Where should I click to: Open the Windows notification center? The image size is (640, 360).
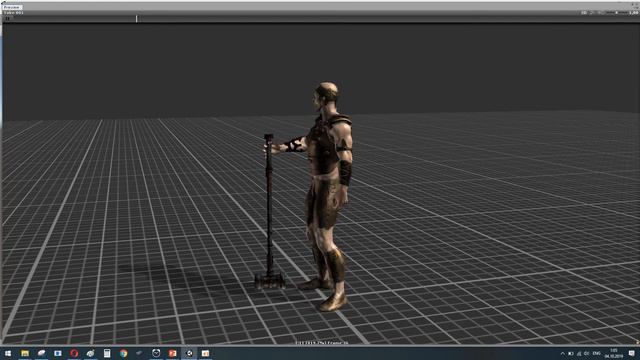[631, 353]
